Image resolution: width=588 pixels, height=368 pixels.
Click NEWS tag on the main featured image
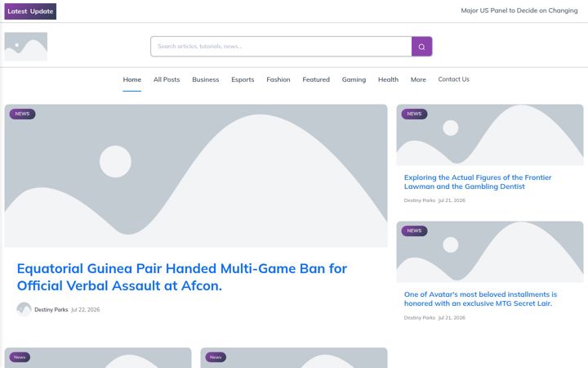23,114
